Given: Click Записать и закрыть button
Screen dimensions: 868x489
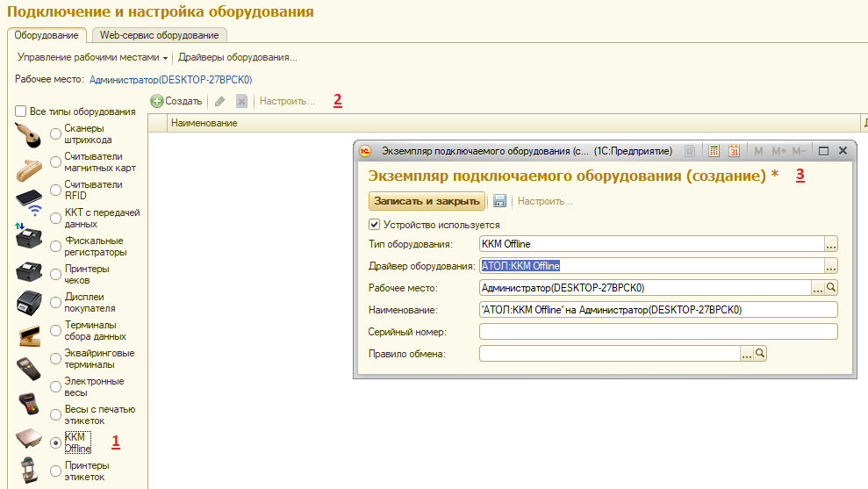Looking at the screenshot, I should tap(427, 201).
